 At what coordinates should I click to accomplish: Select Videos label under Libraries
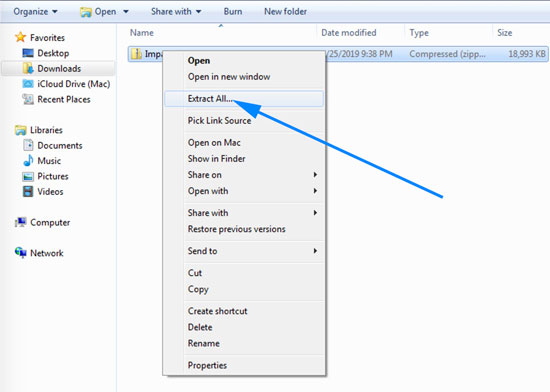point(51,192)
